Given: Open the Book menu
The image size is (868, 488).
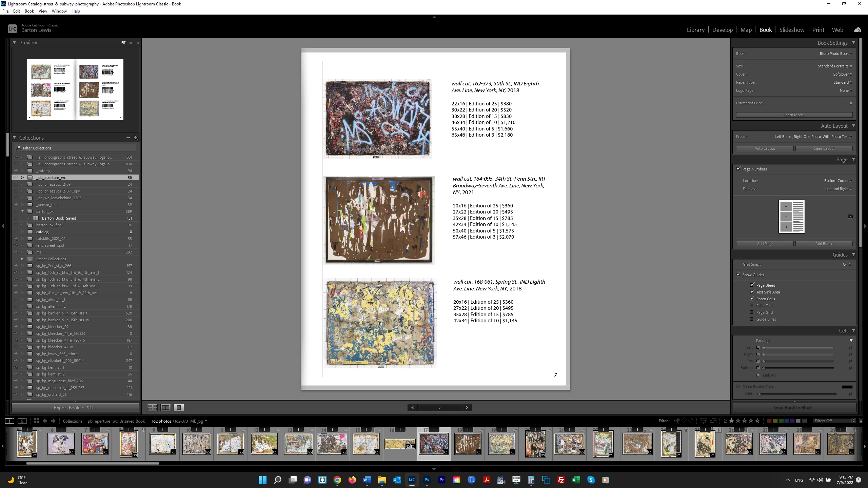Looking at the screenshot, I should pos(29,11).
